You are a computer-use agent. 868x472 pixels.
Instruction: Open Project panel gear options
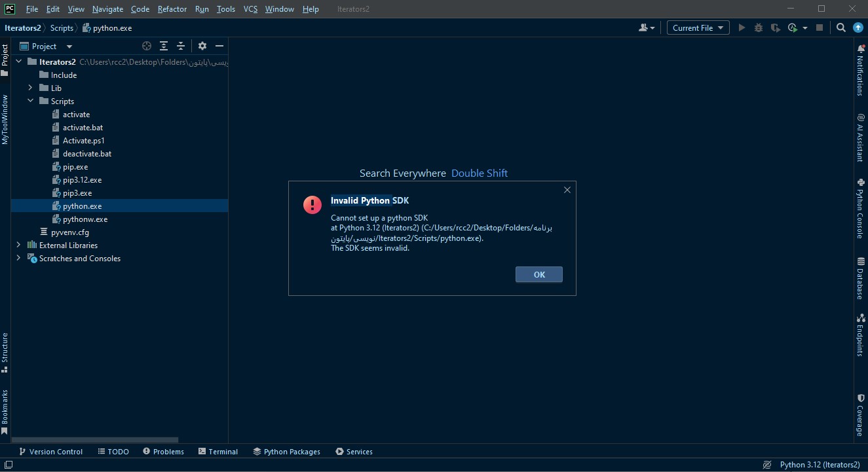(x=202, y=46)
